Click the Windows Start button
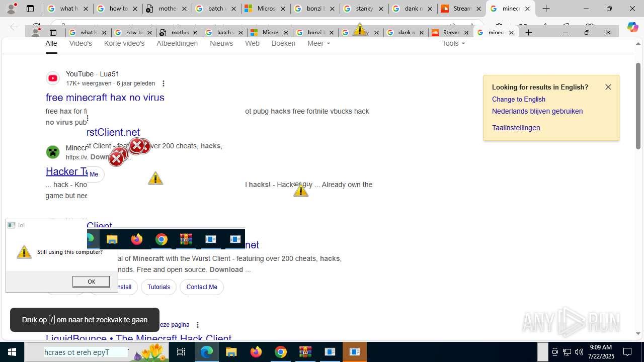The height and width of the screenshot is (362, 644). (12, 352)
